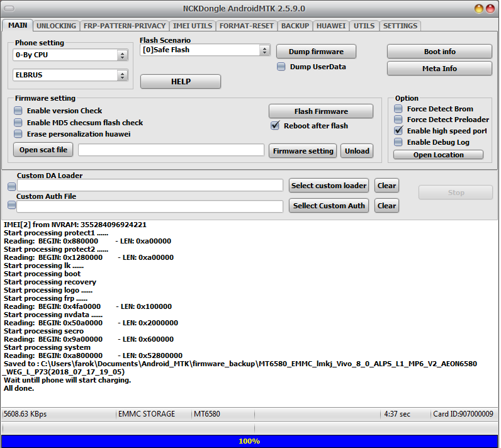Click the Custom Auth File path field
This screenshot has width=501, height=448.
coord(150,206)
